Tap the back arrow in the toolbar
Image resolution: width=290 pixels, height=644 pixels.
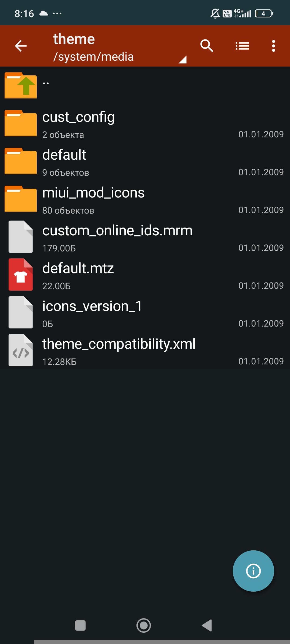tap(21, 46)
